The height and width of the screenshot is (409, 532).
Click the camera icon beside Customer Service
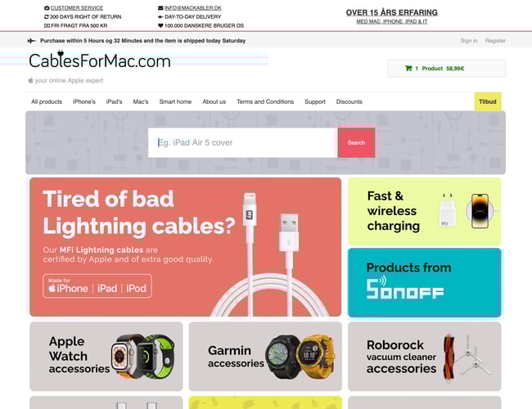coord(47,8)
